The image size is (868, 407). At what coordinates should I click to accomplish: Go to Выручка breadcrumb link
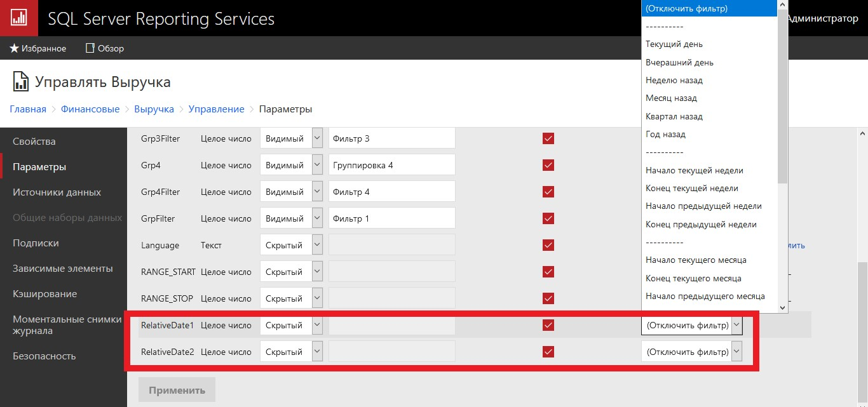(x=154, y=109)
